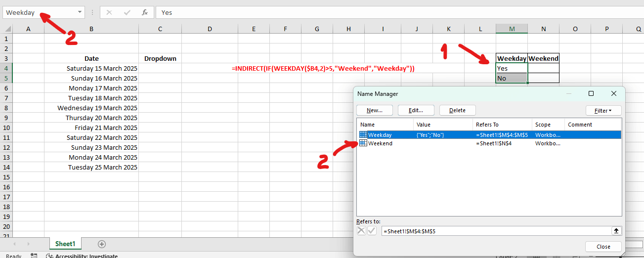Sort by the Value column header
Image resolution: width=644 pixels, height=258 pixels.
443,125
